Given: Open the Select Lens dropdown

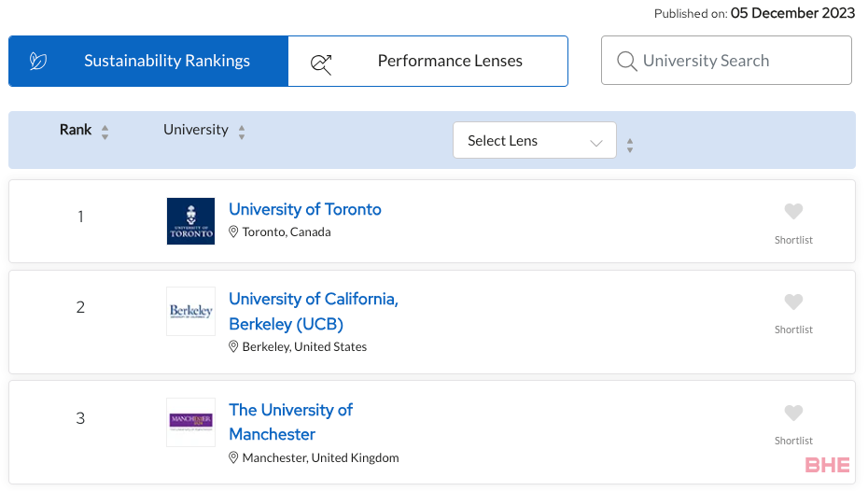Looking at the screenshot, I should [534, 140].
